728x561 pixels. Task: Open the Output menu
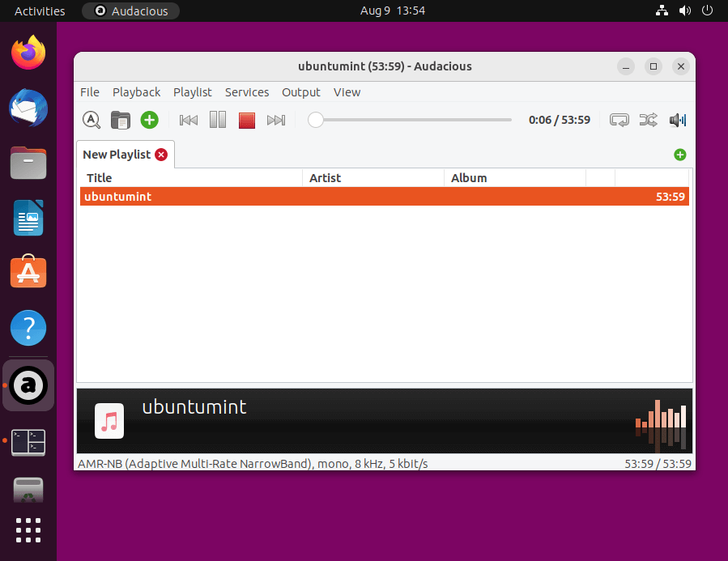point(301,92)
